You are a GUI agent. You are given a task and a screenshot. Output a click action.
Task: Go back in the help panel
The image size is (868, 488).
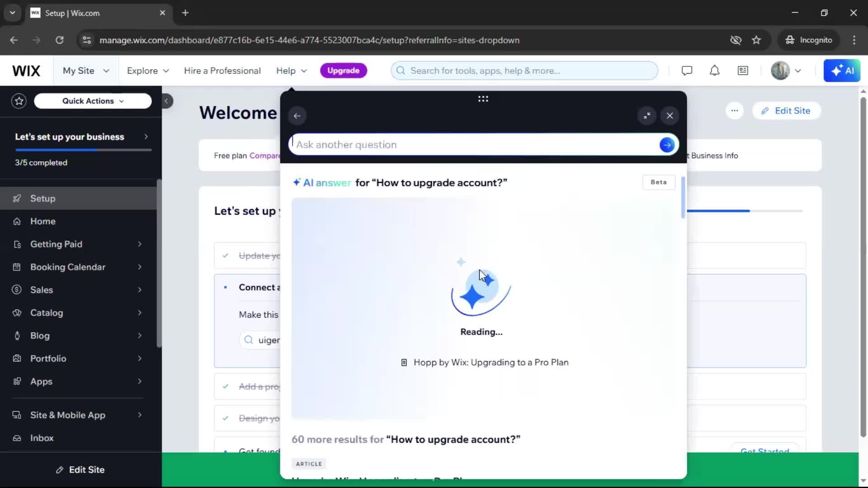tap(297, 116)
